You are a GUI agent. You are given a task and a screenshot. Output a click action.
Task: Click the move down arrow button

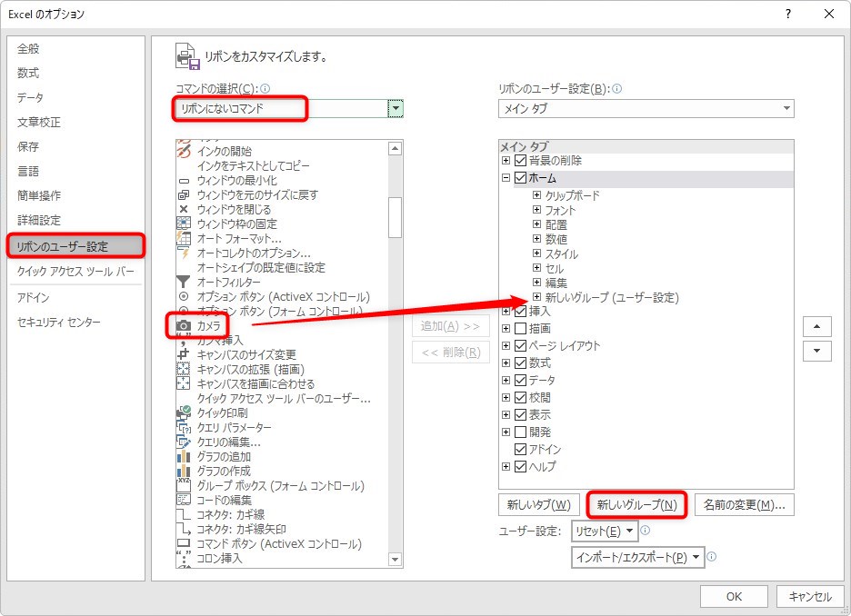819,351
